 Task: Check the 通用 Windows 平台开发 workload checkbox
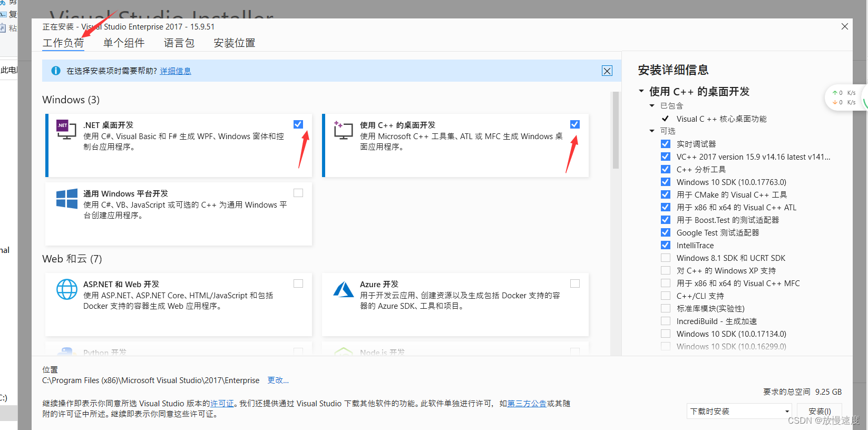(x=298, y=193)
